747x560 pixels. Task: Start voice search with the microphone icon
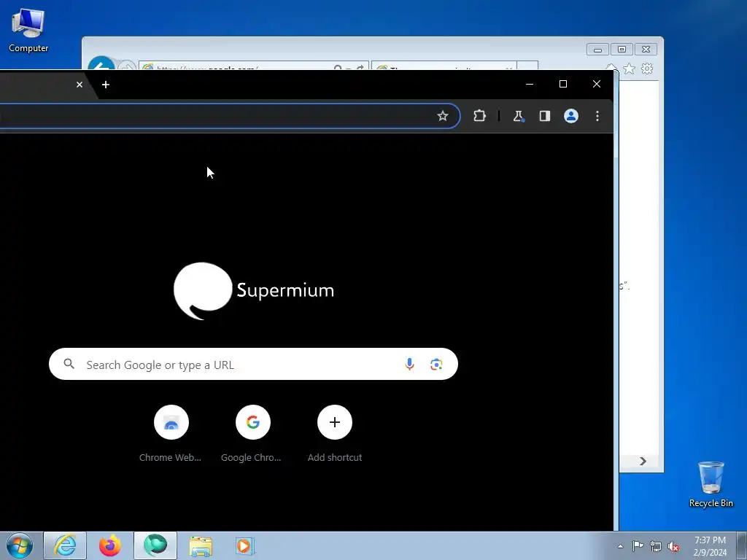409,365
